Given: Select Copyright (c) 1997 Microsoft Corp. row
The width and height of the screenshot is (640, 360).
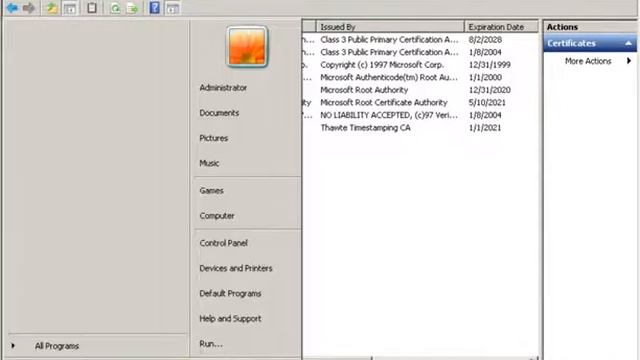Looking at the screenshot, I should (x=420, y=64).
